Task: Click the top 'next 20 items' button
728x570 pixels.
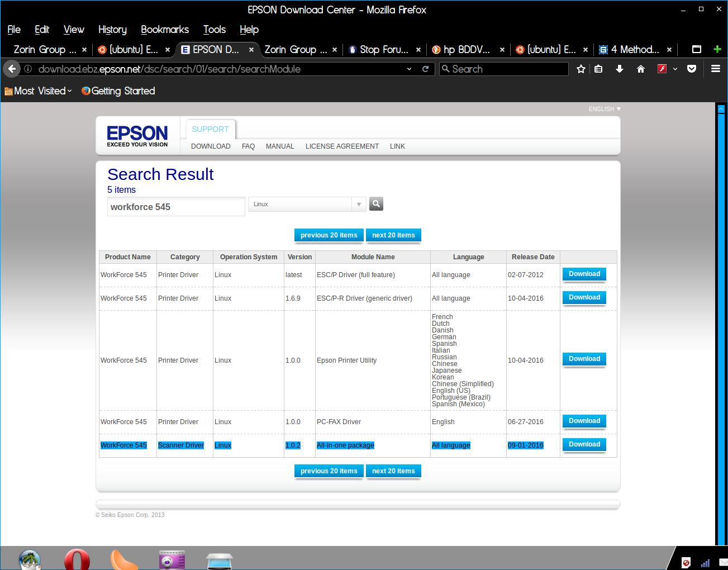Action: 393,235
